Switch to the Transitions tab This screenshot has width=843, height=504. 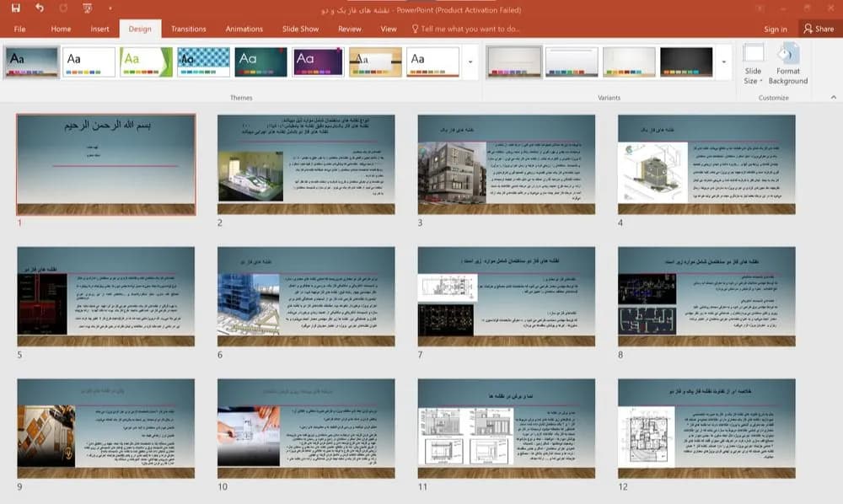(188, 29)
